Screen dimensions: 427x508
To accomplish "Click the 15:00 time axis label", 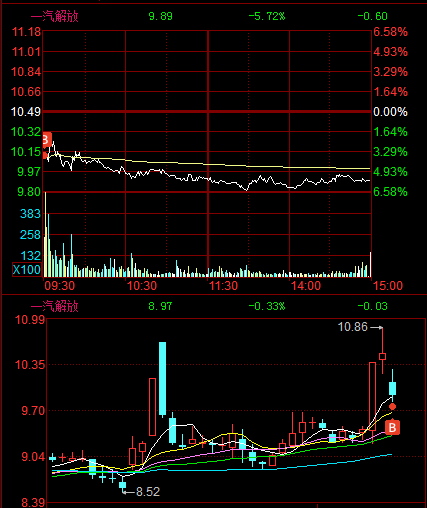I will coord(388,286).
